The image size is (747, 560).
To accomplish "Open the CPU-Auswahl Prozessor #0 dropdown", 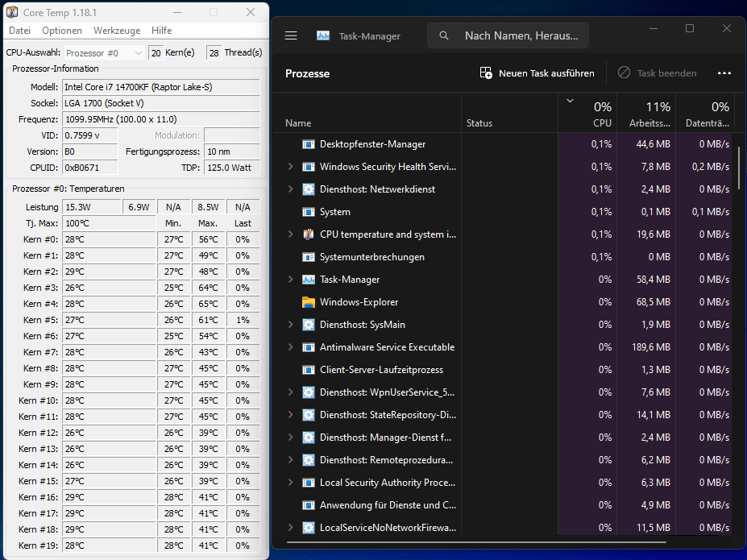I will click(104, 53).
